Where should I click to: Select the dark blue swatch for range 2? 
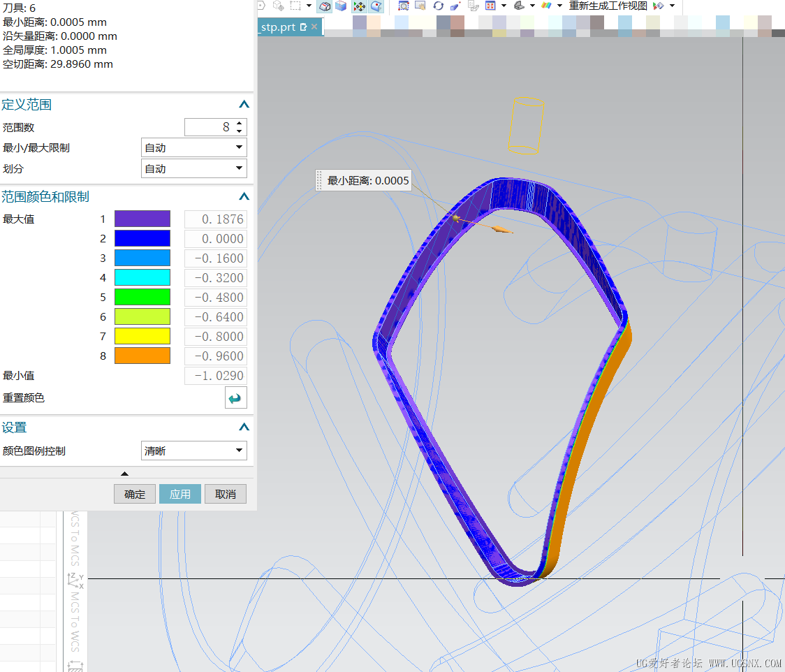point(142,238)
